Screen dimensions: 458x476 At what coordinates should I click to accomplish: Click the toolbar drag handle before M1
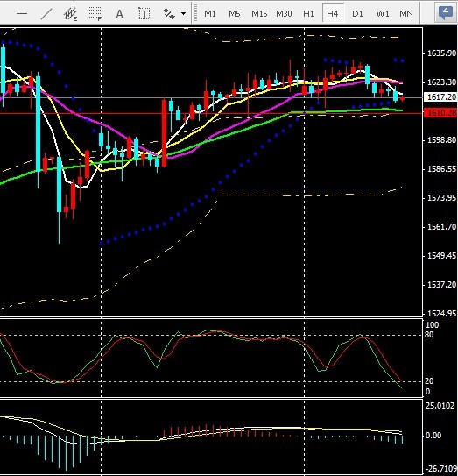click(196, 13)
